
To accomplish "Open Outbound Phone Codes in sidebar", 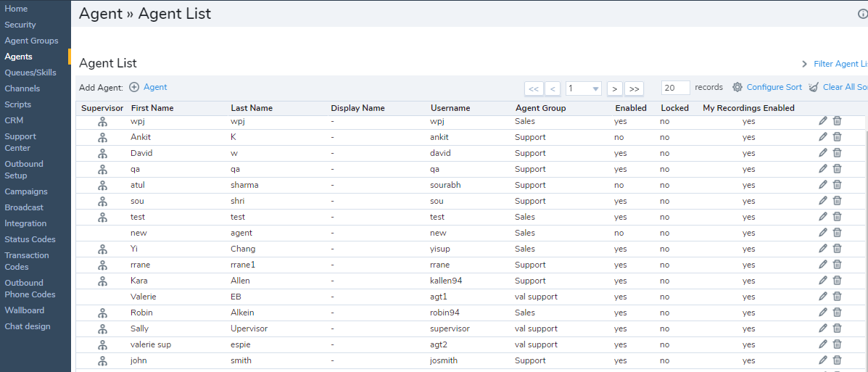I will tap(30, 289).
